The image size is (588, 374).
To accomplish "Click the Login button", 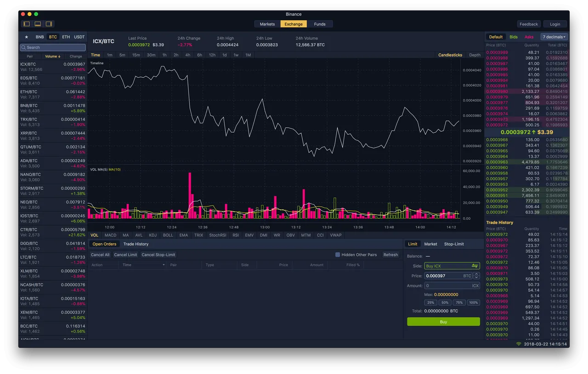I will (555, 24).
